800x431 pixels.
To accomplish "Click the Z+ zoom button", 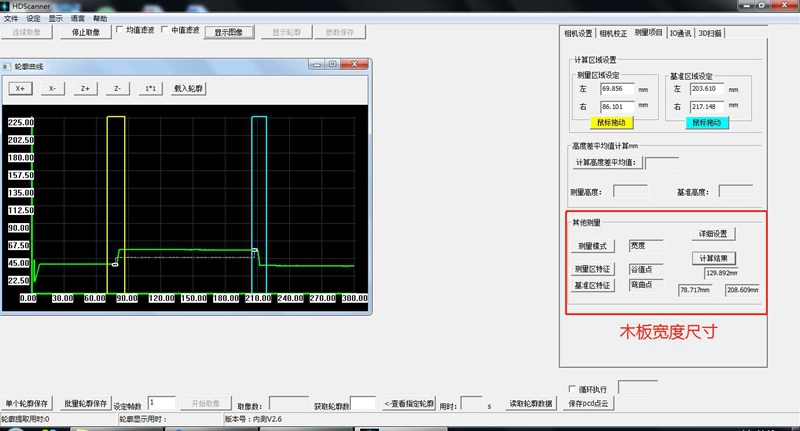I will 85,88.
